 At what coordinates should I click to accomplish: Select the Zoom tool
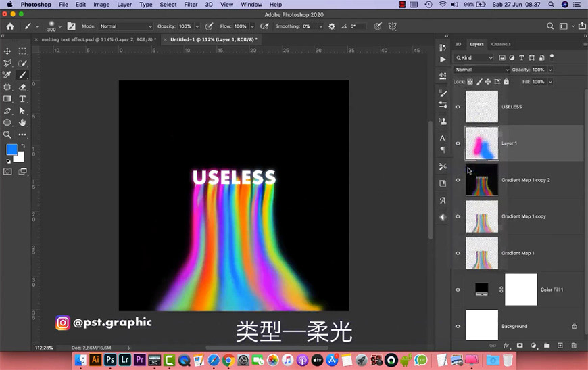pos(7,135)
